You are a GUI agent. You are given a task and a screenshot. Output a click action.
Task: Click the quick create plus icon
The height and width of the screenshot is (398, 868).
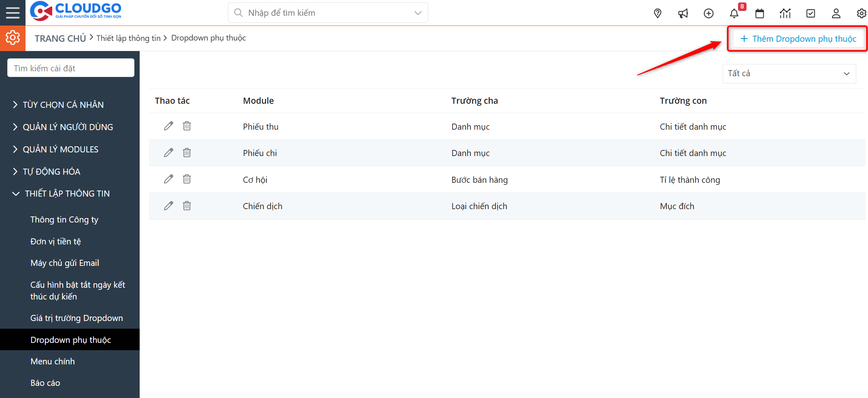tap(708, 13)
